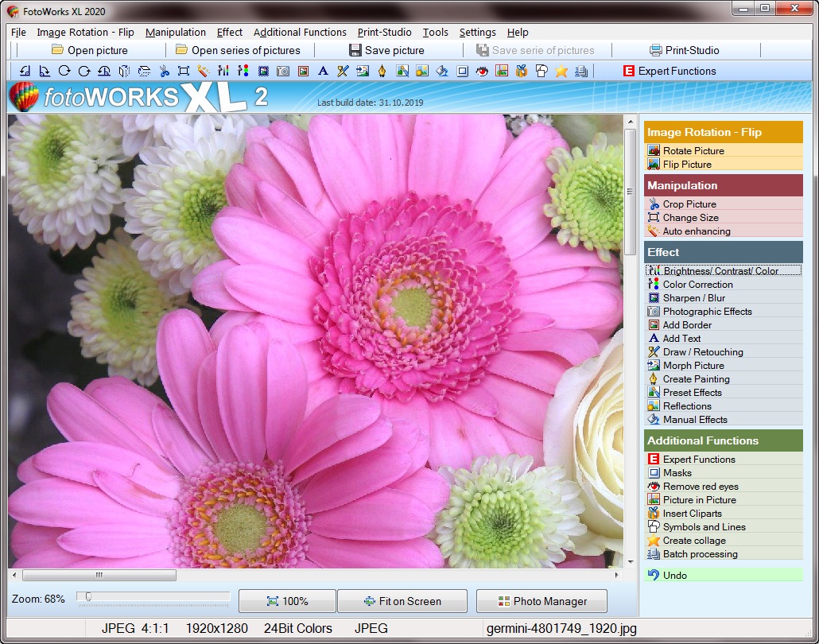This screenshot has width=819, height=644.
Task: Click the batch processing icon in top toolbar
Action: coord(581,71)
